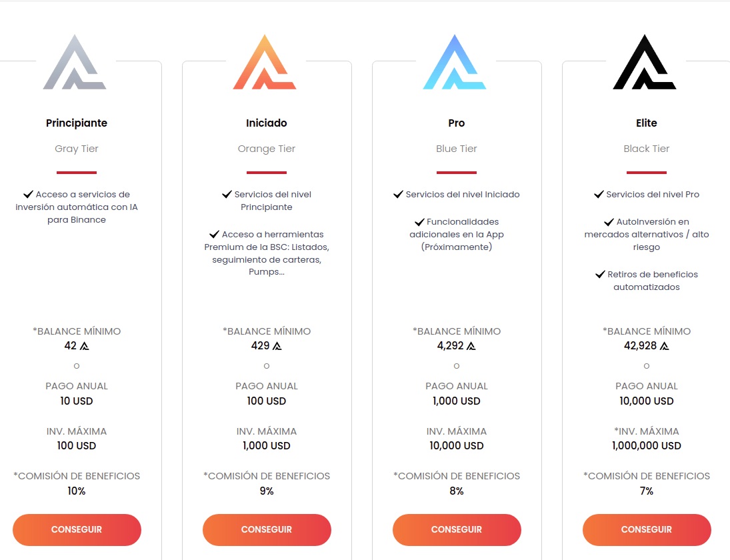
Task: Click token icon beside 4,292 balance
Action: (471, 346)
